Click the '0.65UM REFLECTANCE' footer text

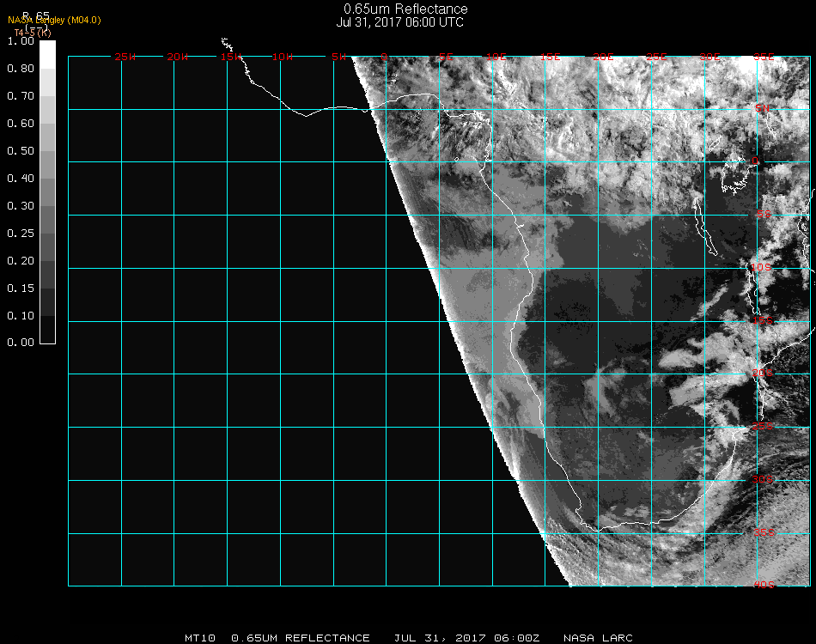(x=301, y=638)
